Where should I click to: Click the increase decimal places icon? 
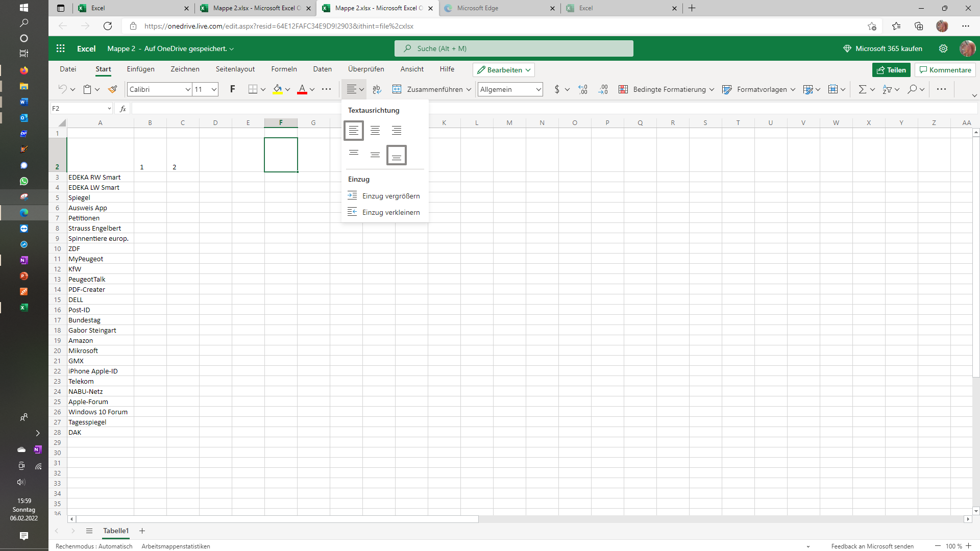[583, 89]
